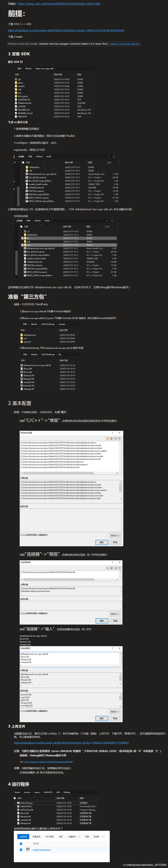Toggle select-all checkbox in second build listing header
The width and height of the screenshot is (168, 868).
(x=22, y=227)
